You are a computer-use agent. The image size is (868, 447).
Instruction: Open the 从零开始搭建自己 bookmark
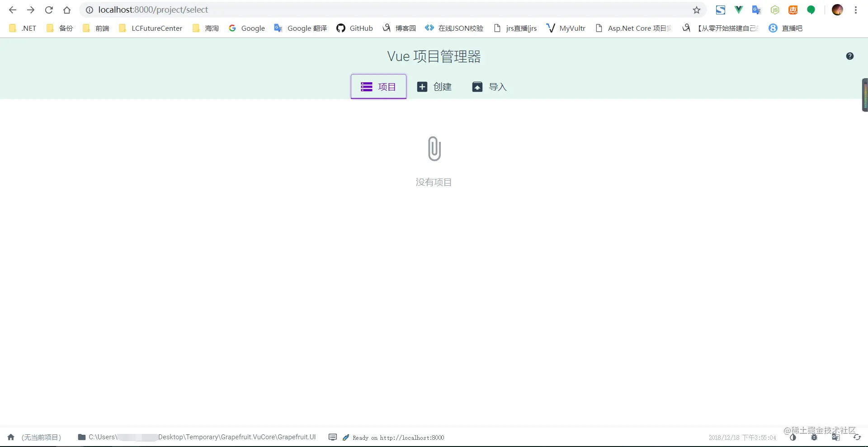click(721, 28)
